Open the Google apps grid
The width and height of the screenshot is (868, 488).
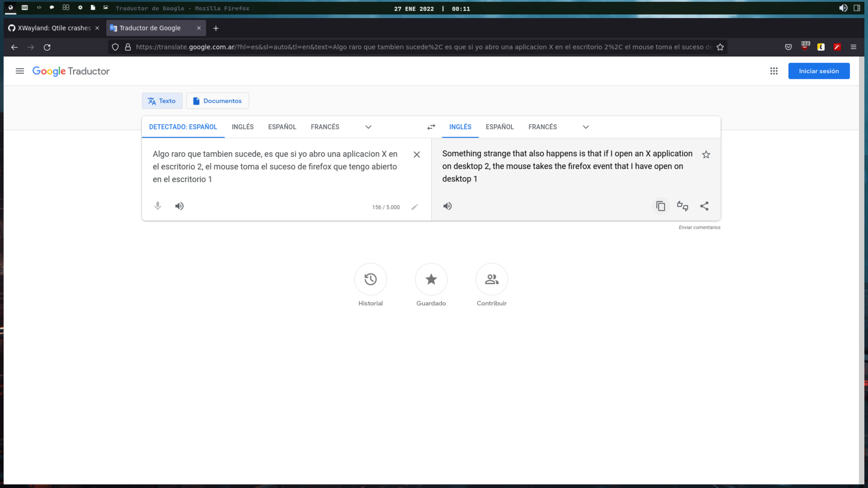(x=774, y=71)
